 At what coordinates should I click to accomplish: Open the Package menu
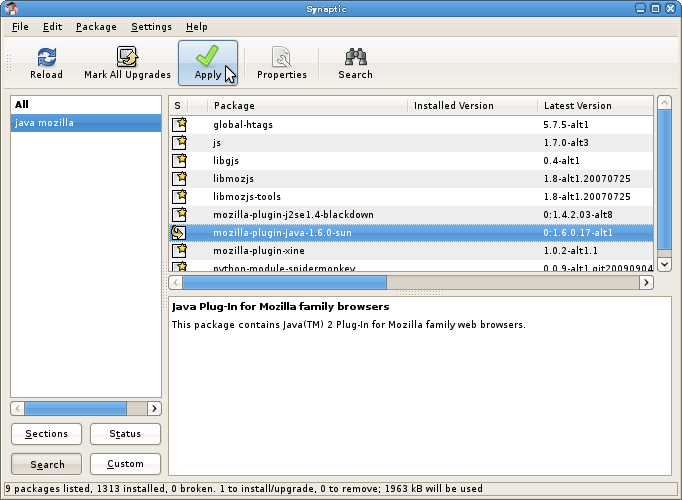pyautogui.click(x=96, y=27)
